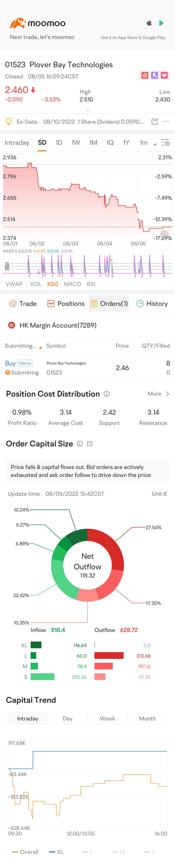Click info icon beside Position Cost Distribution
Screen dimensions: 175x868
107,394
